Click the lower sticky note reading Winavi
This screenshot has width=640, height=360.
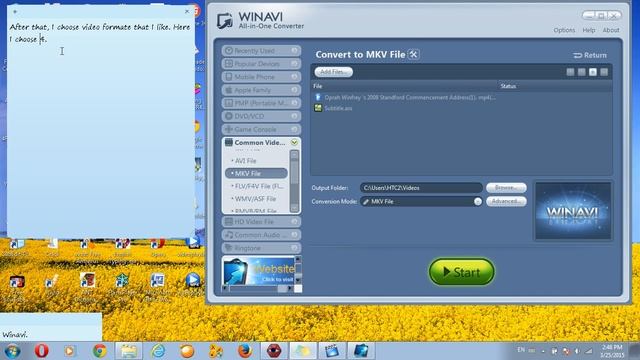[x=51, y=327]
